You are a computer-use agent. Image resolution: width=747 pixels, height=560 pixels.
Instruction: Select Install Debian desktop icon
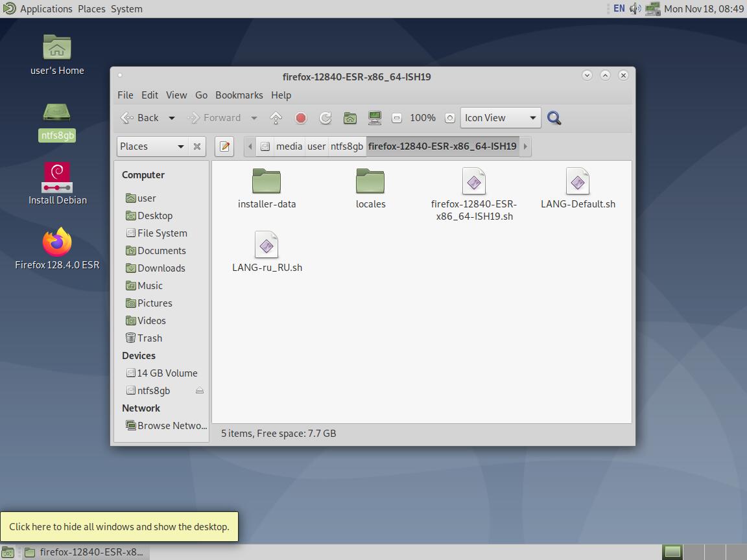point(57,184)
